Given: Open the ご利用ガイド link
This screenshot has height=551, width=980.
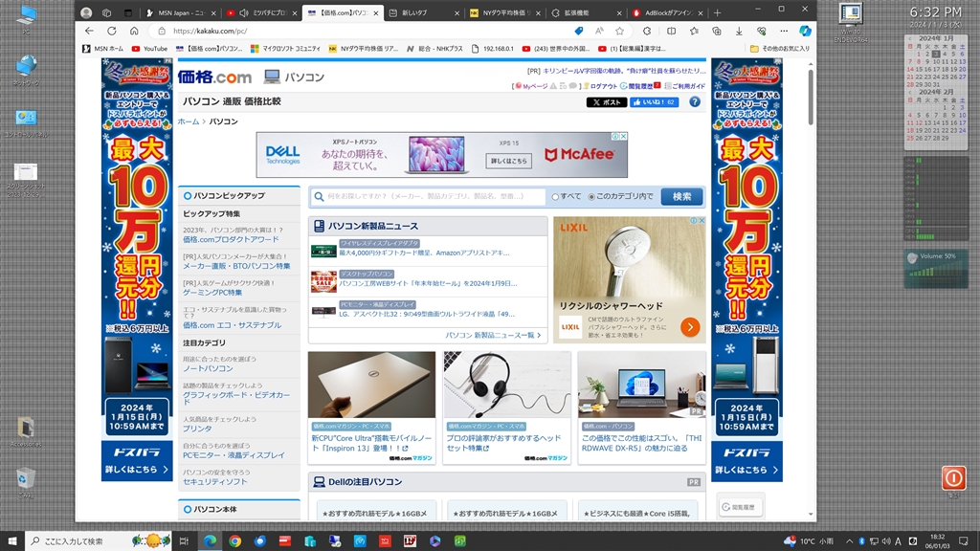Looking at the screenshot, I should (x=688, y=86).
